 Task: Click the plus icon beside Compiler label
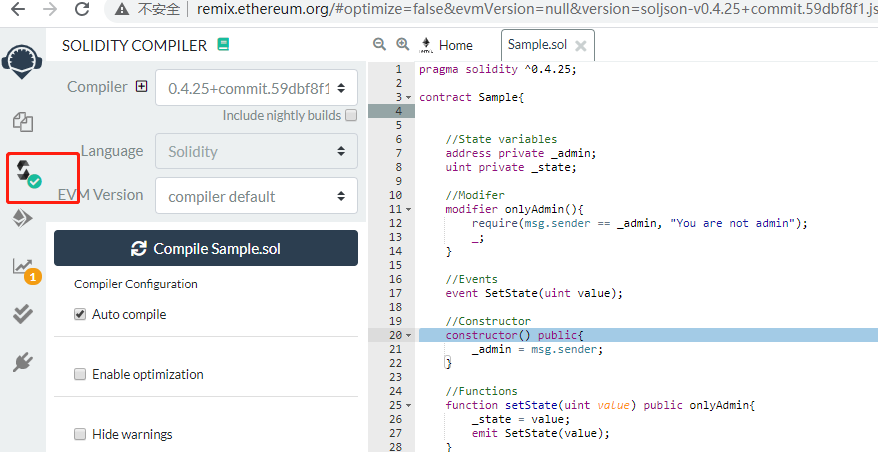click(142, 86)
